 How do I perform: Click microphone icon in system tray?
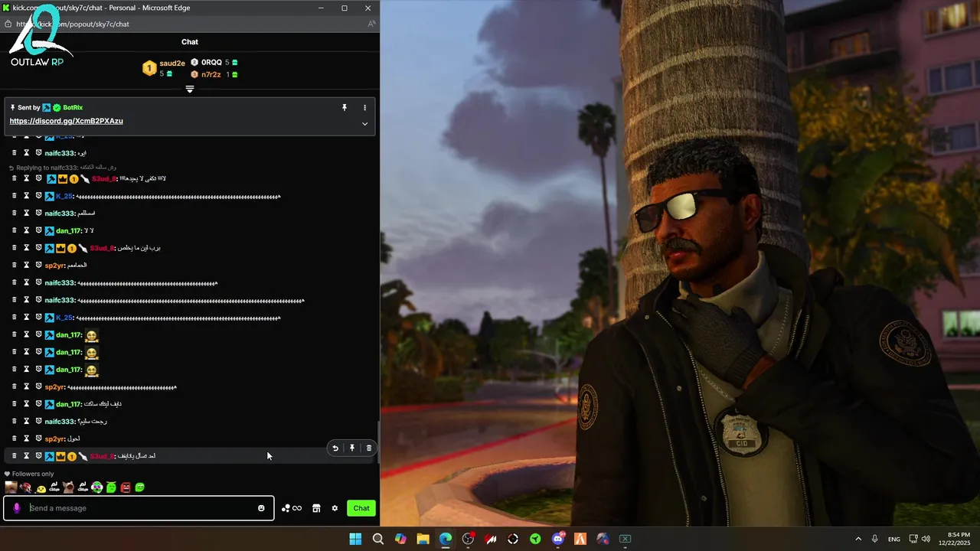pyautogui.click(x=875, y=539)
